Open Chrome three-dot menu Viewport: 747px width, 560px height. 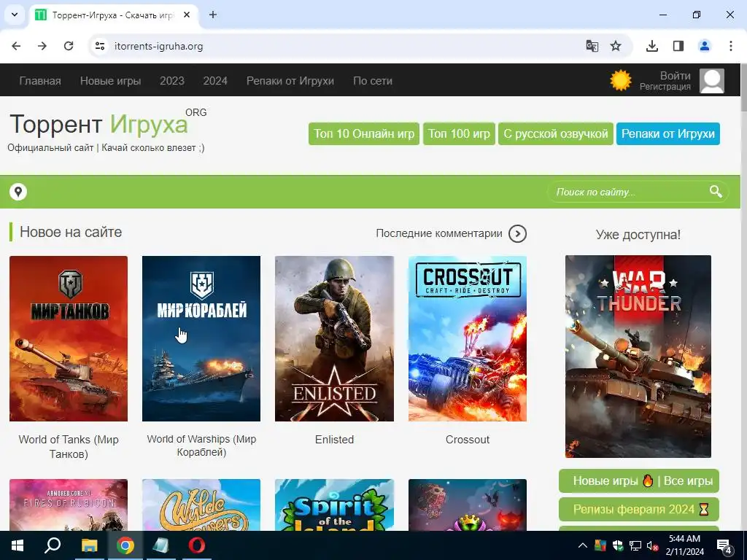730,46
